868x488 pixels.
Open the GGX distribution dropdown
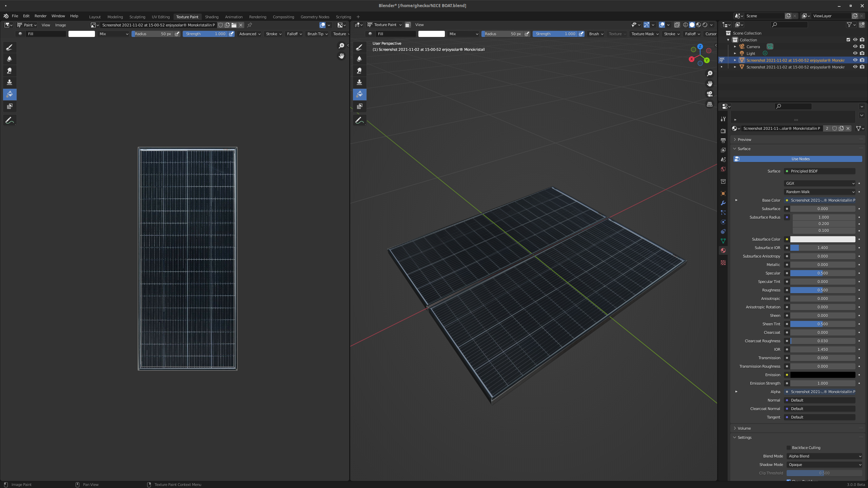click(820, 183)
